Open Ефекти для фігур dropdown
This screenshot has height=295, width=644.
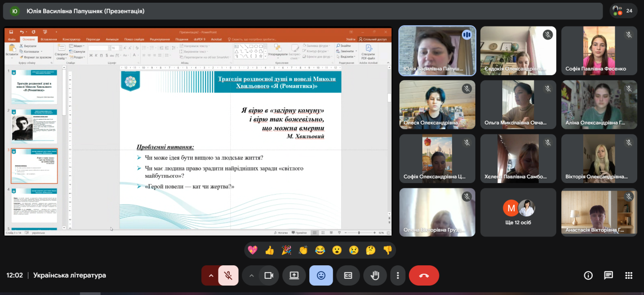318,57
